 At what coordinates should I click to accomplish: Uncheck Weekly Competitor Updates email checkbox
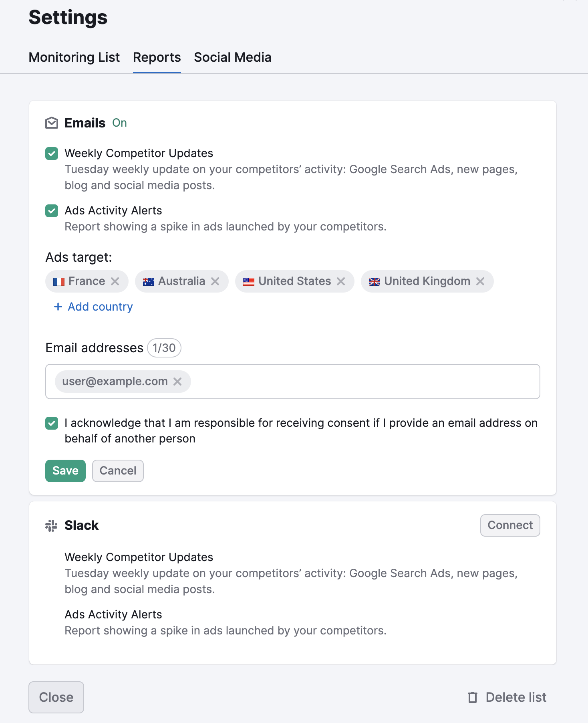[52, 153]
